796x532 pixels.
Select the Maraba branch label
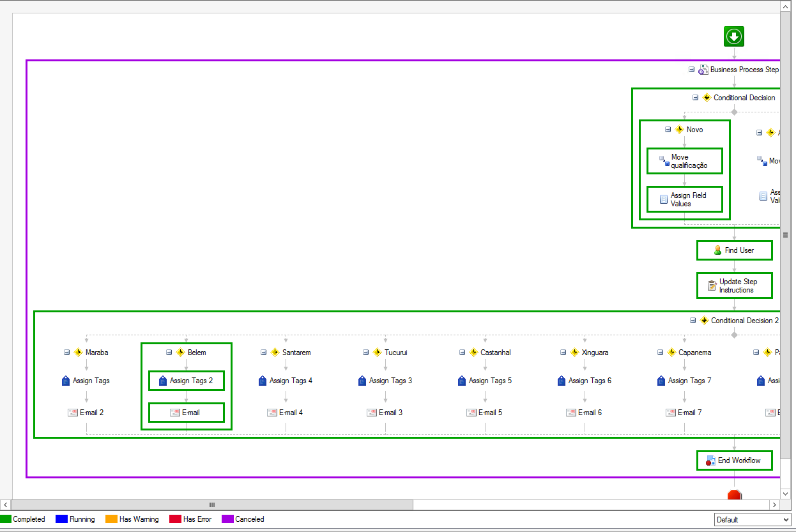coord(96,353)
